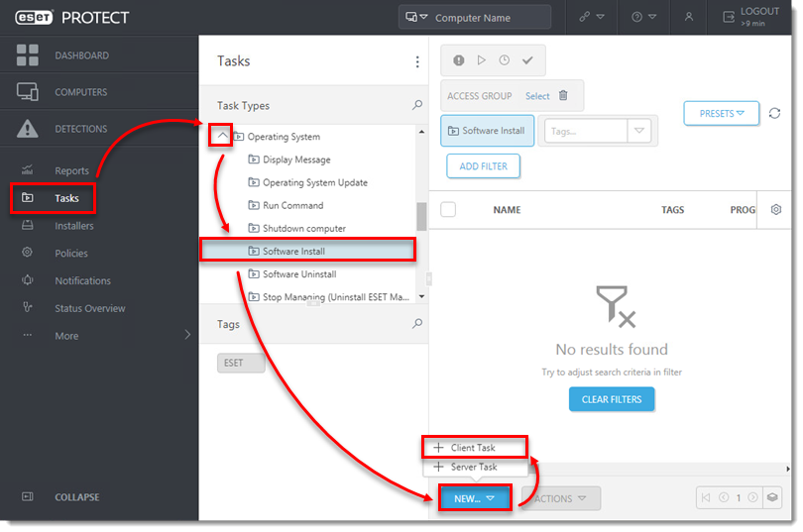Search Tags with the magnifier icon

point(417,323)
